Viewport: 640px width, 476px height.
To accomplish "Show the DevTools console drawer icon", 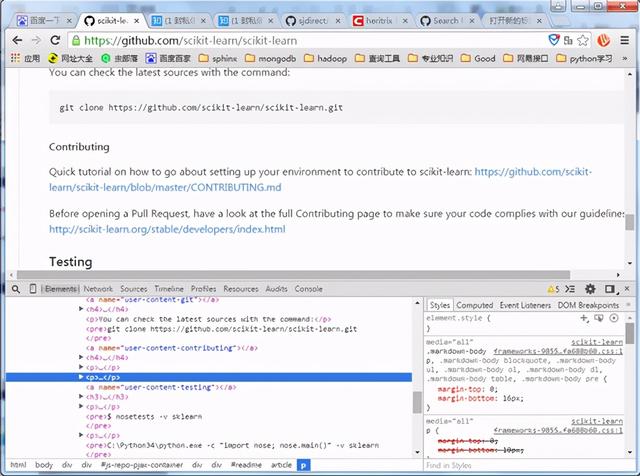I will [570, 289].
